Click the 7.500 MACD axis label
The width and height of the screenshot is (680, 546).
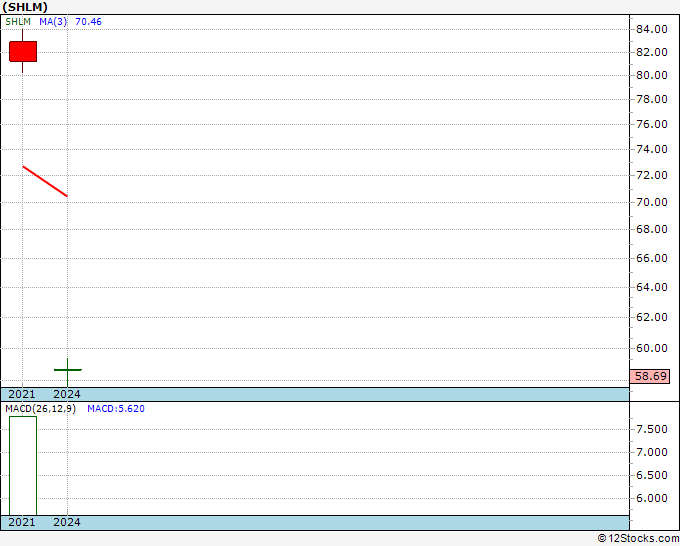(651, 429)
